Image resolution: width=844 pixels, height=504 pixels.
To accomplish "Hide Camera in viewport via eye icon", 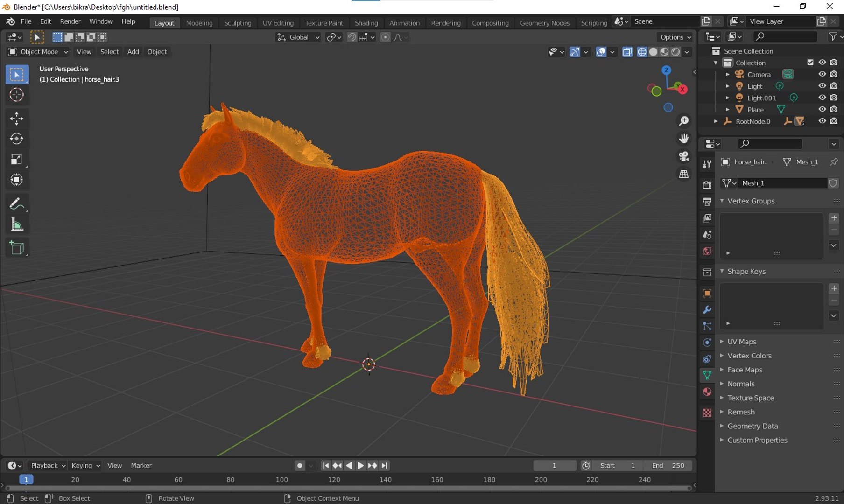I will click(x=822, y=74).
